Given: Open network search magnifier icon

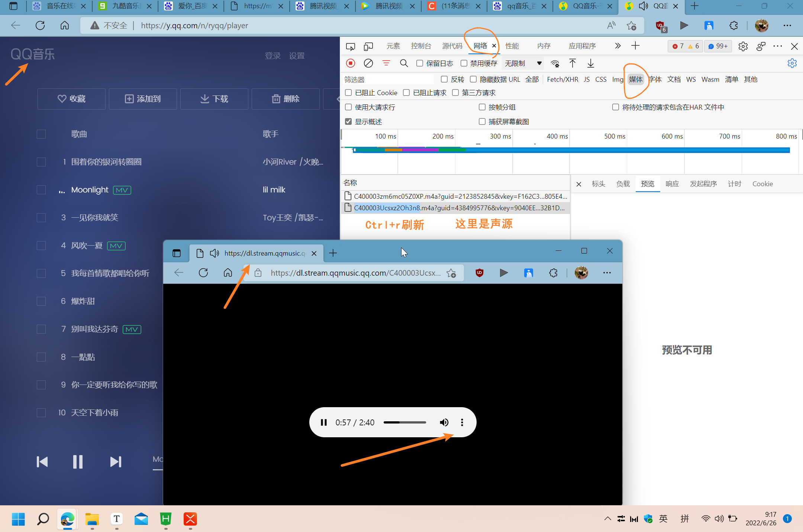Looking at the screenshot, I should tap(404, 63).
